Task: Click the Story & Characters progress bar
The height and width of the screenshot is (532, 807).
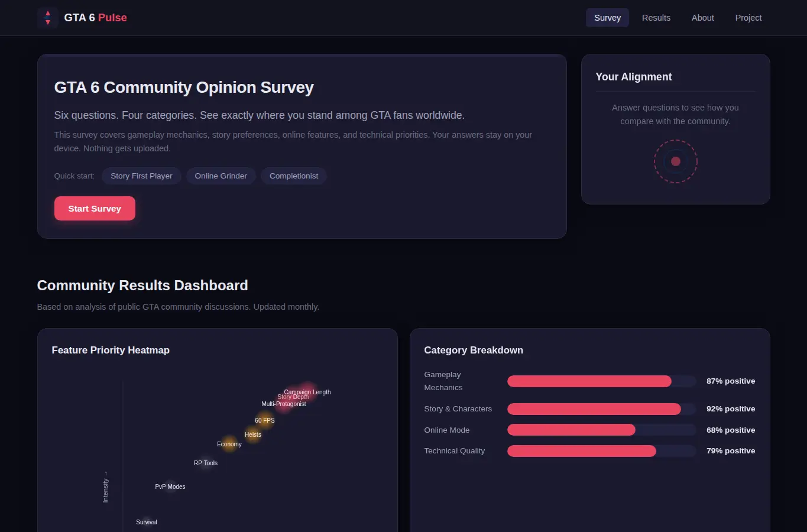Action: [602, 409]
